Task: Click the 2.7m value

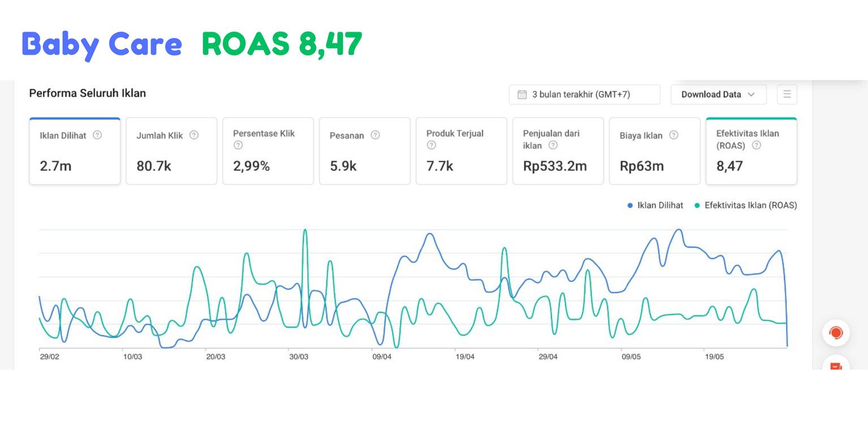Action: 55,166
